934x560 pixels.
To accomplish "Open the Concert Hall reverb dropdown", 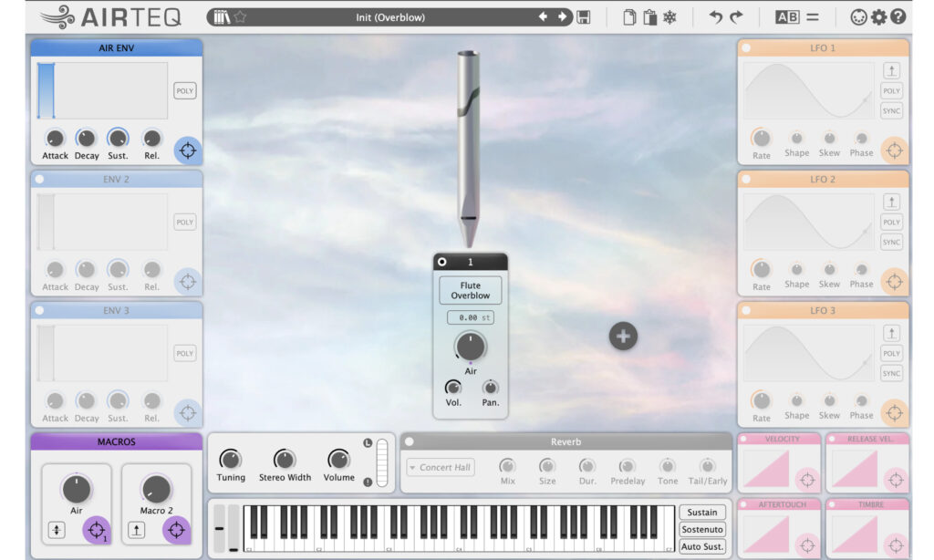I will click(441, 468).
